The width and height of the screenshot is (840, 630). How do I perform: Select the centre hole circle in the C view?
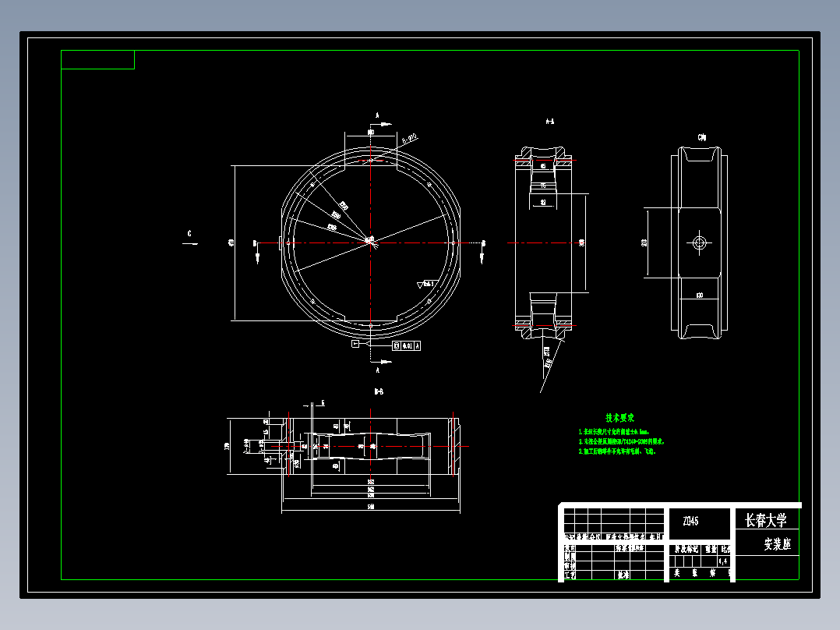699,242
